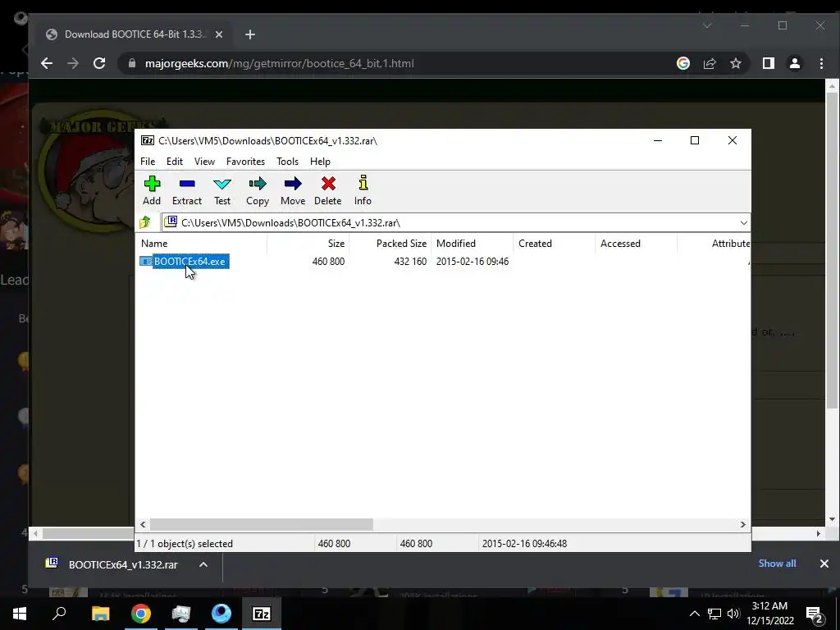Open a new Chrome tab
The height and width of the screenshot is (630, 840).
[x=249, y=34]
